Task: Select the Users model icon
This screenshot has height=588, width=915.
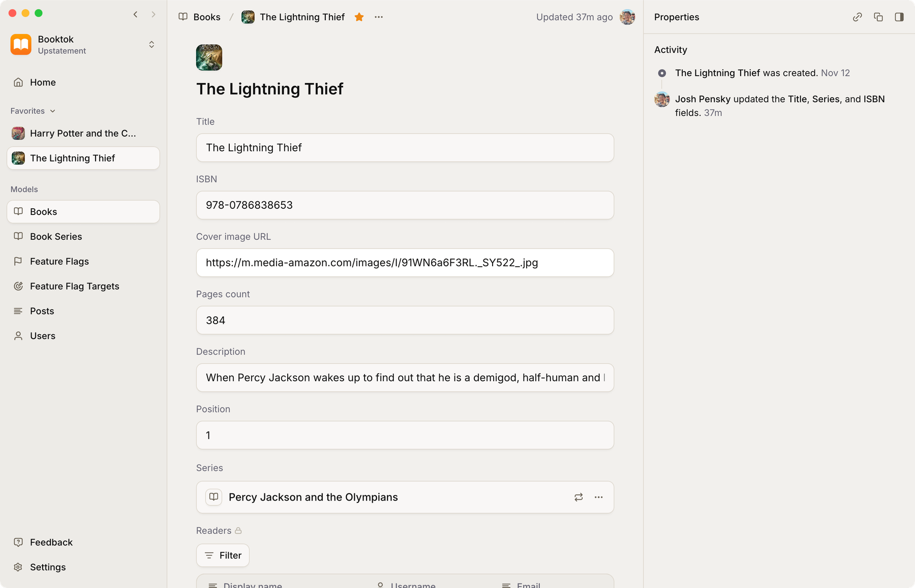Action: point(18,335)
